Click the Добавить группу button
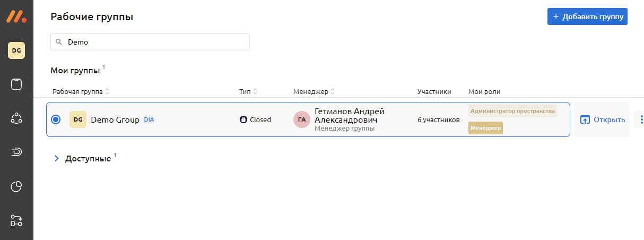The height and width of the screenshot is (240, 644). tap(587, 16)
